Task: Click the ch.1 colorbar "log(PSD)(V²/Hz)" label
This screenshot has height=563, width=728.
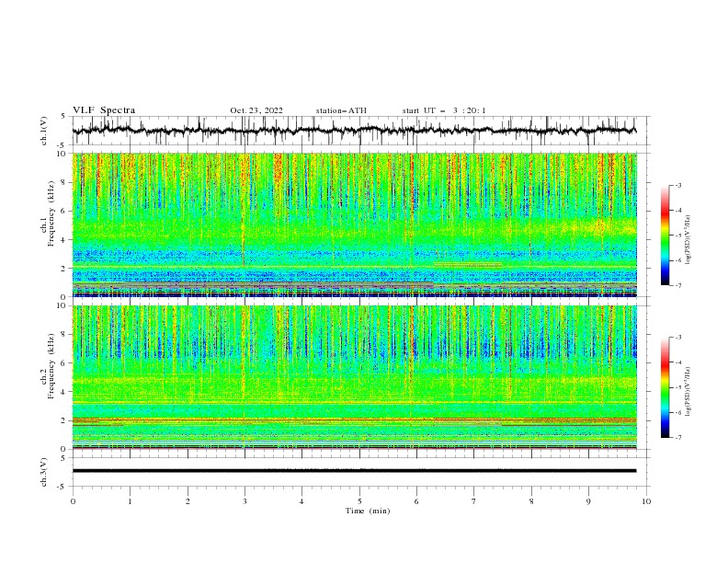Action: click(688, 240)
